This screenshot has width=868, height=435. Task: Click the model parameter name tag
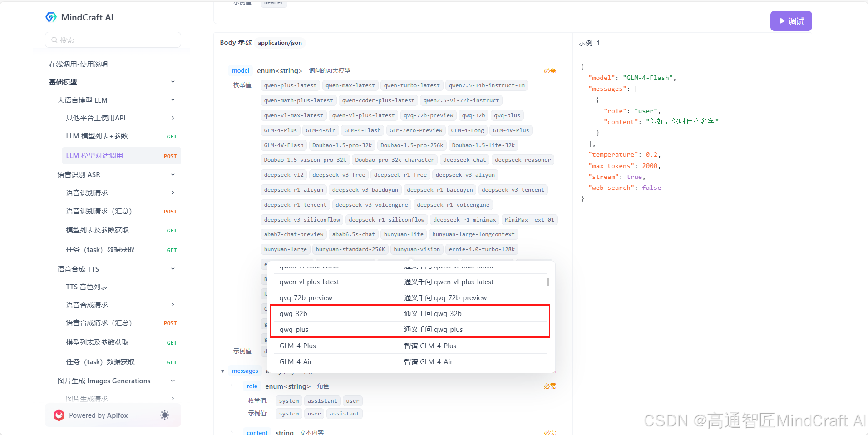pyautogui.click(x=240, y=70)
